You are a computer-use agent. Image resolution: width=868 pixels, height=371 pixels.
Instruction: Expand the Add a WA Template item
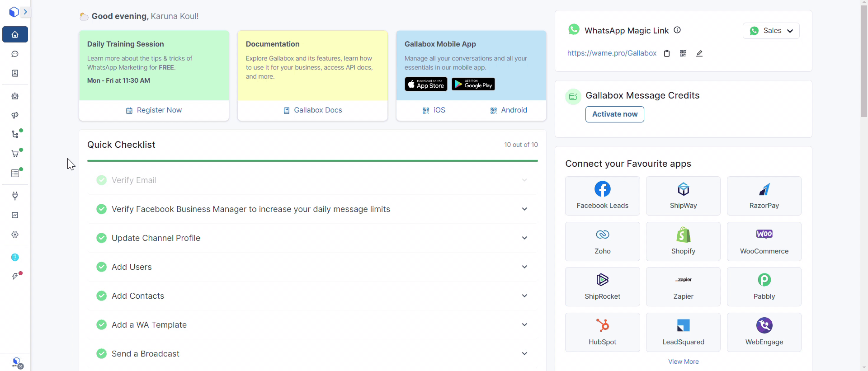tap(524, 325)
